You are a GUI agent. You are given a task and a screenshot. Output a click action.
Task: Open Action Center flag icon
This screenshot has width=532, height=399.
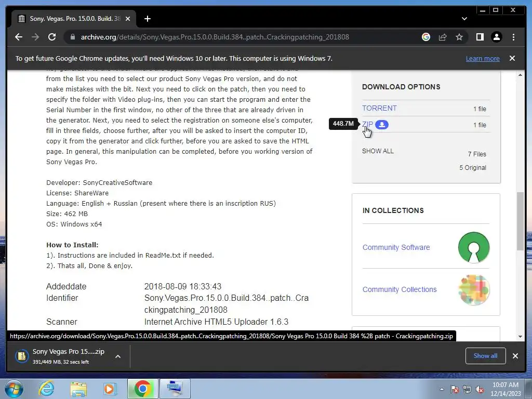(455, 389)
